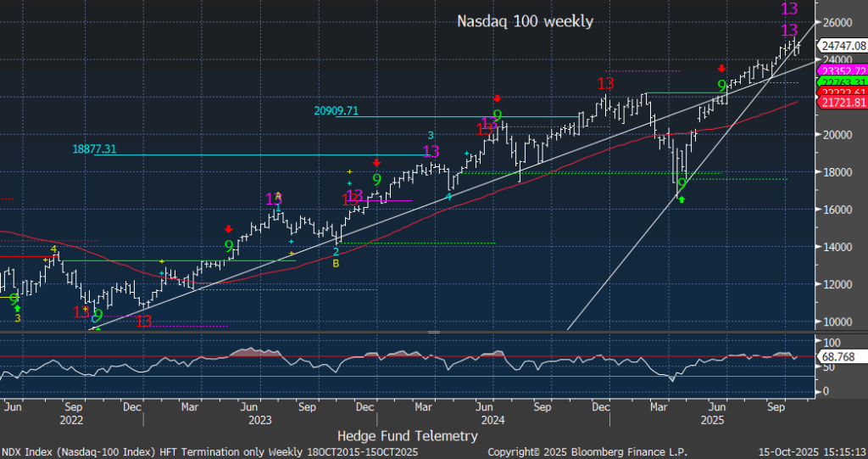The image size is (868, 459).
Task: Click the panel divider handle above RSI
Action: tap(434, 332)
